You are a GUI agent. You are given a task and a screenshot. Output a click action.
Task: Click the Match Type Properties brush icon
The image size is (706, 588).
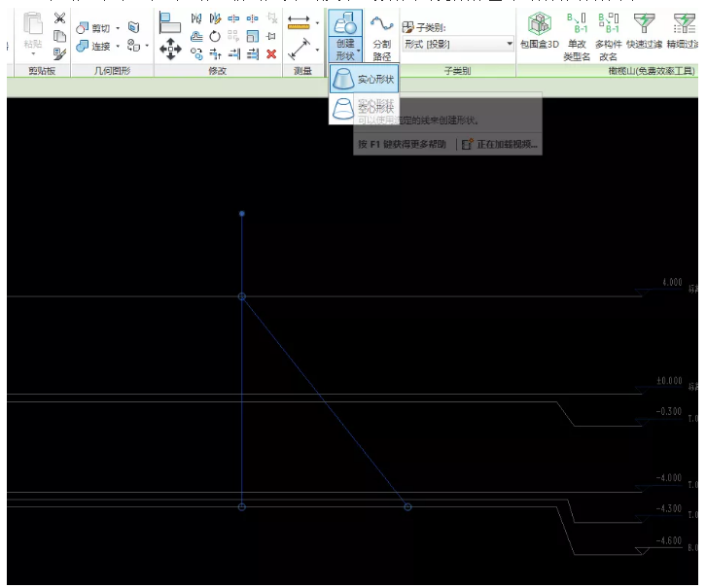(60, 53)
